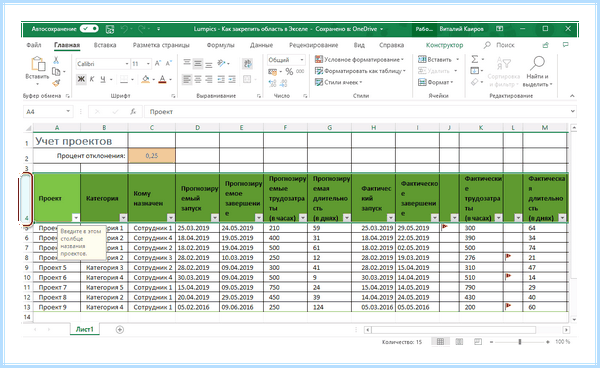Screen dimensions: 600x368
Task: Expand the formula bar
Action: [x=572, y=111]
